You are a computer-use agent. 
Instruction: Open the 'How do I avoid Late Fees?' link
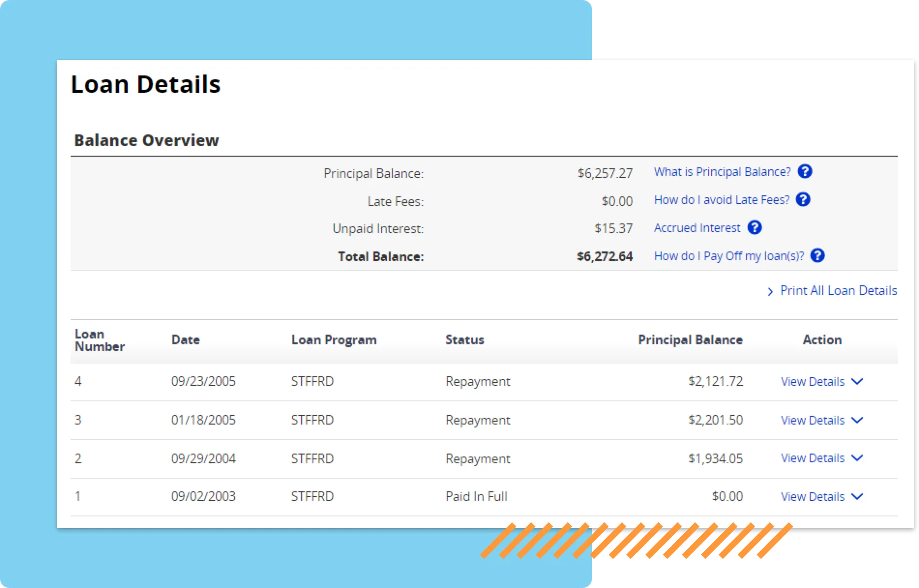721,200
